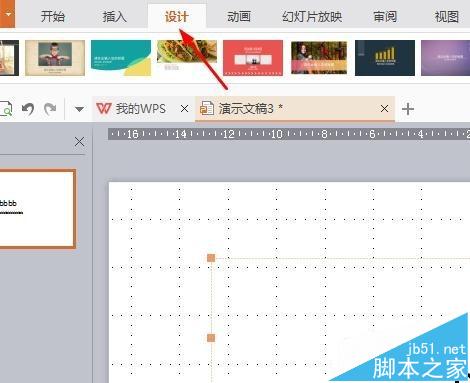
Task: Apply the autumn woman photo template
Action: pyautogui.click(x=319, y=57)
